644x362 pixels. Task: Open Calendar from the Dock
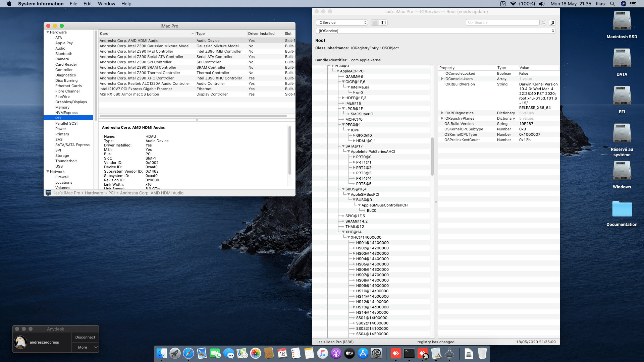click(282, 353)
